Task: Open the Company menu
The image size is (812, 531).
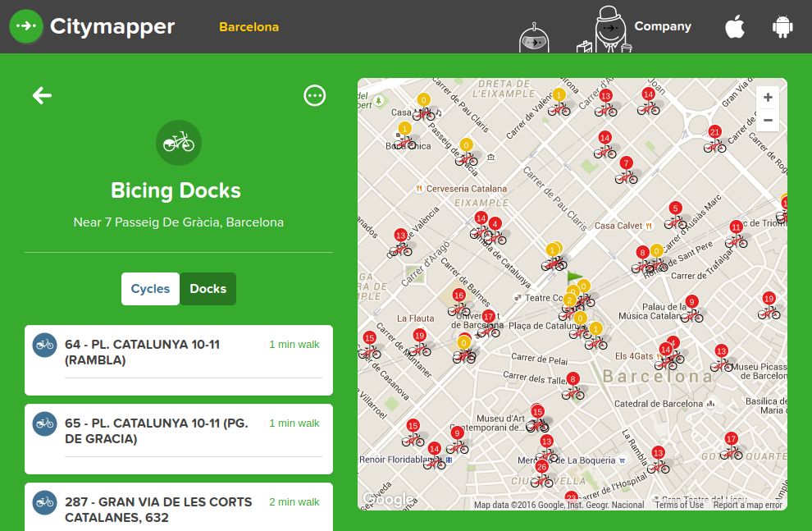Action: [663, 26]
